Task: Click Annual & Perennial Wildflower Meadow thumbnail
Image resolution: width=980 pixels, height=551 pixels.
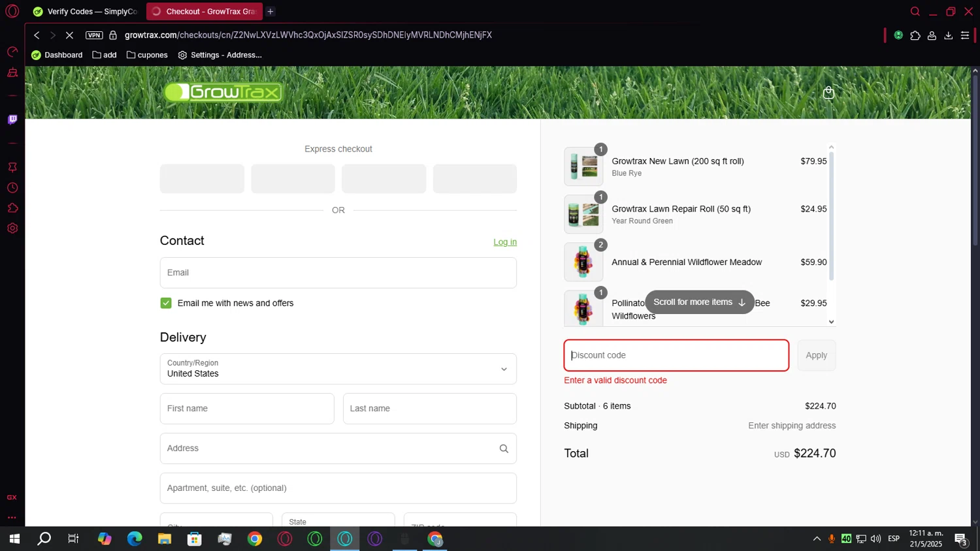Action: click(x=583, y=262)
